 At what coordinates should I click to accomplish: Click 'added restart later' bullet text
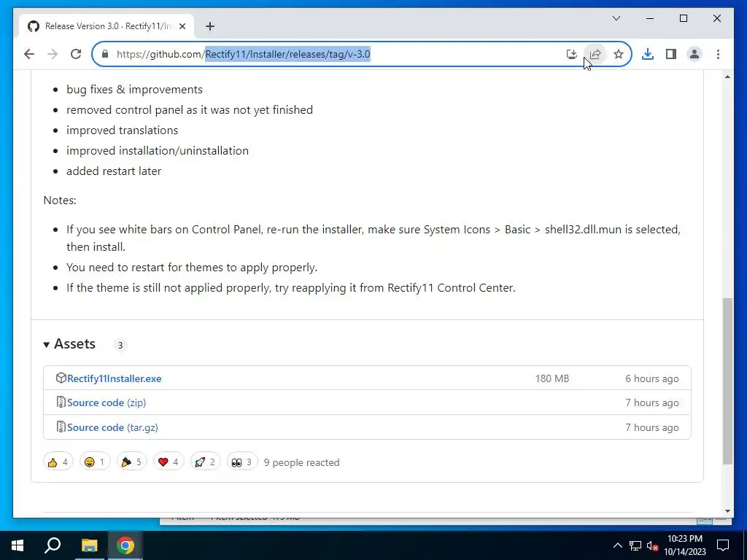(x=114, y=171)
